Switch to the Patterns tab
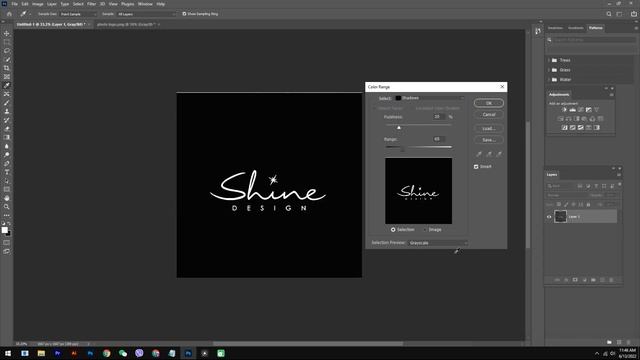Screen dimensions: 640x360 pos(596,28)
